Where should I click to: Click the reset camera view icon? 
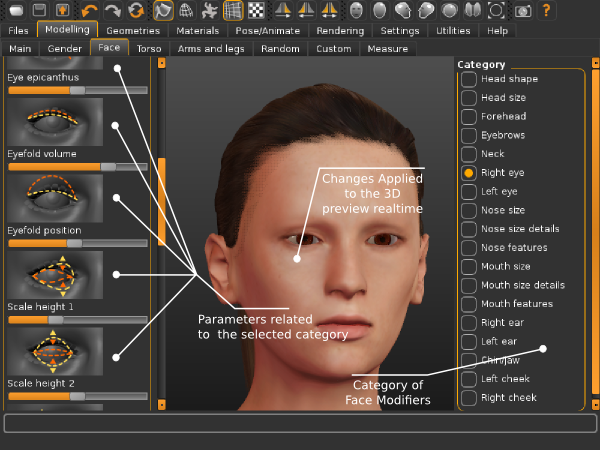(x=497, y=11)
